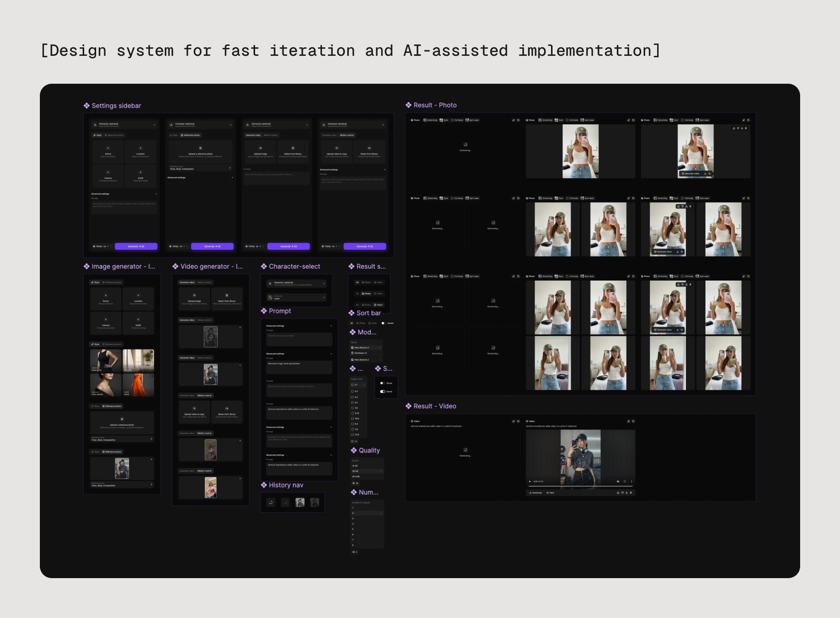840x618 pixels.
Task: Play the video in Result - Video
Action: click(x=530, y=481)
